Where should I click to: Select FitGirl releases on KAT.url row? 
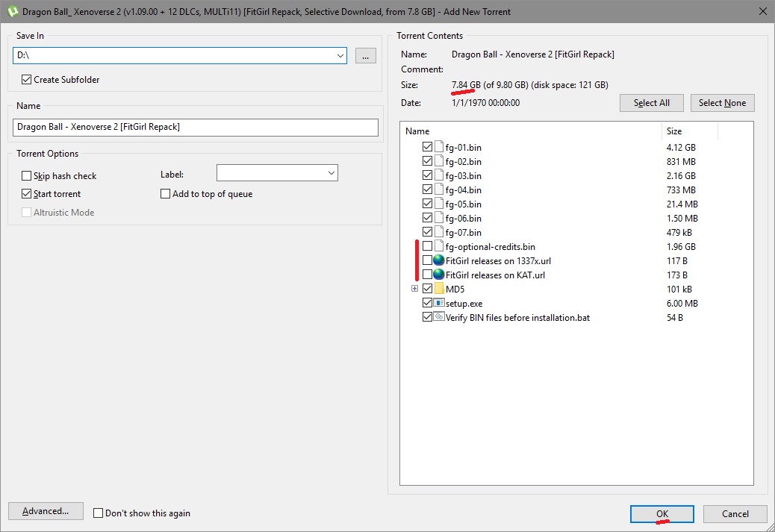[495, 275]
